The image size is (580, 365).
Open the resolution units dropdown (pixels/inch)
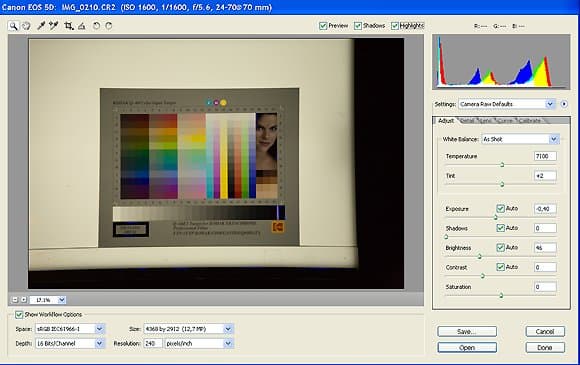199,344
